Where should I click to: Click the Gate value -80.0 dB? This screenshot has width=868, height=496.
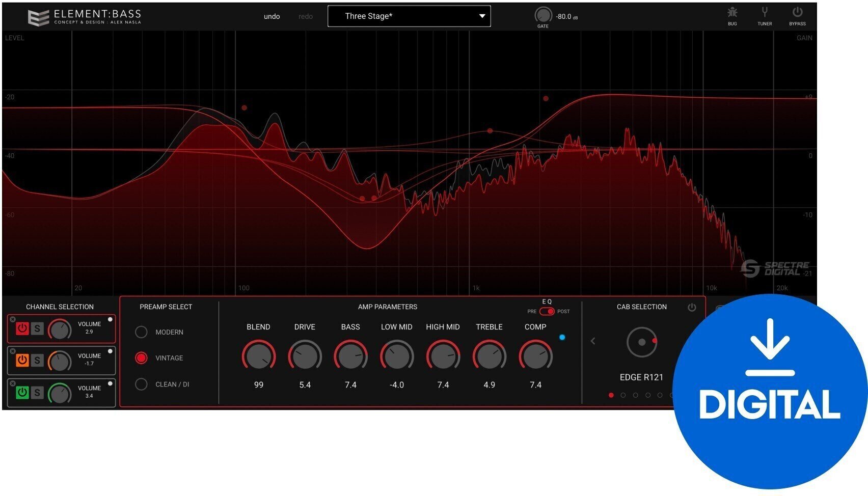pyautogui.click(x=566, y=17)
